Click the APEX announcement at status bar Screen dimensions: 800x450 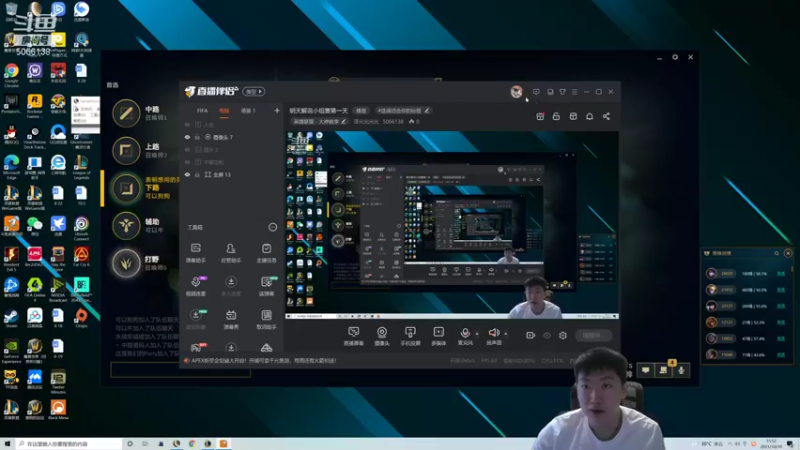click(264, 360)
